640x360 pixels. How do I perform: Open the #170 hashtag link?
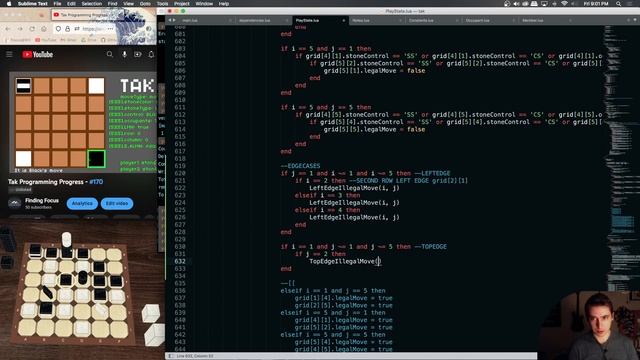click(96, 182)
